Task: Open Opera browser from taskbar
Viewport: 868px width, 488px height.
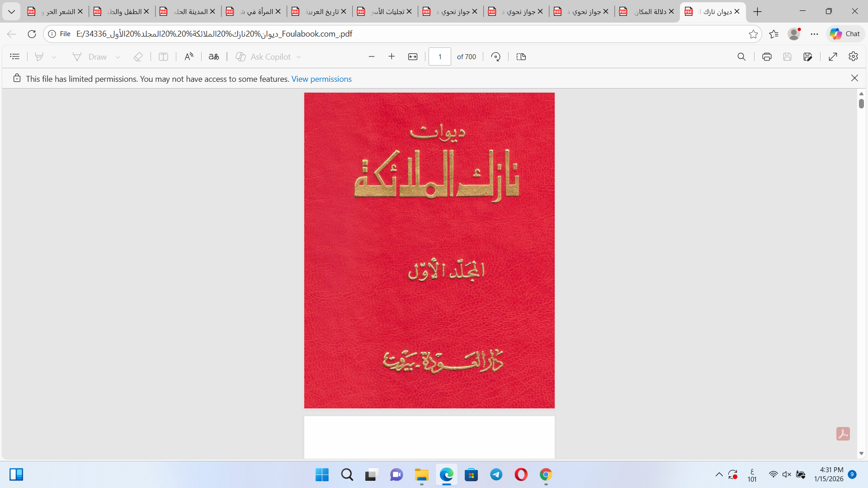Action: coord(521,475)
